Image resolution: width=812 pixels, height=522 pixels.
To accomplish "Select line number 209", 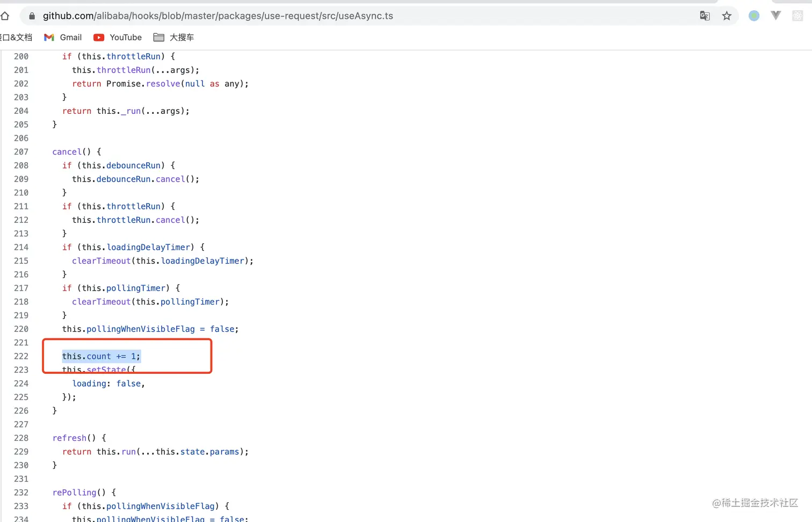I will [21, 179].
